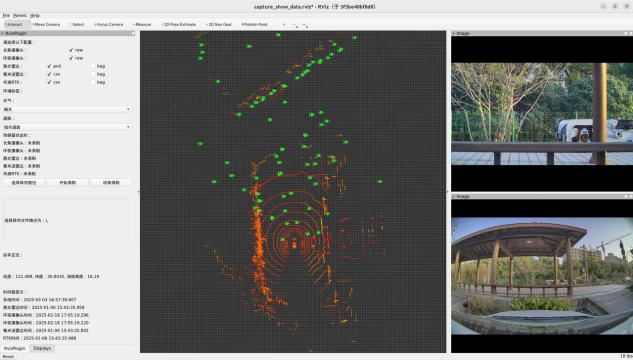Open the Panels menu
633x360 pixels.
[20, 15]
